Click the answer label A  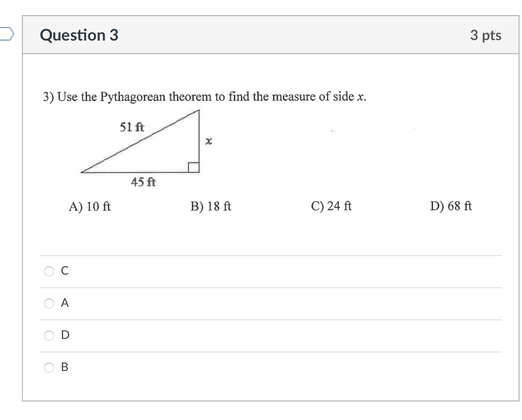coord(65,303)
